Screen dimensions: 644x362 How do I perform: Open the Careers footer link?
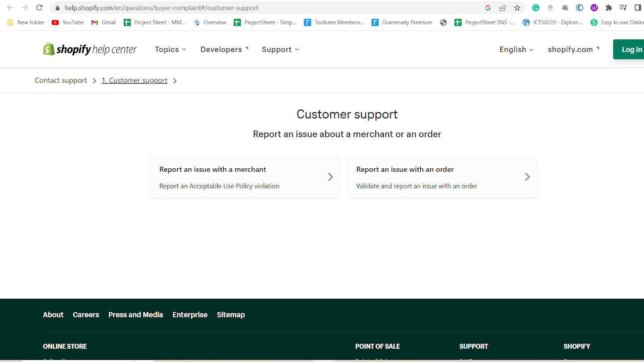click(86, 315)
